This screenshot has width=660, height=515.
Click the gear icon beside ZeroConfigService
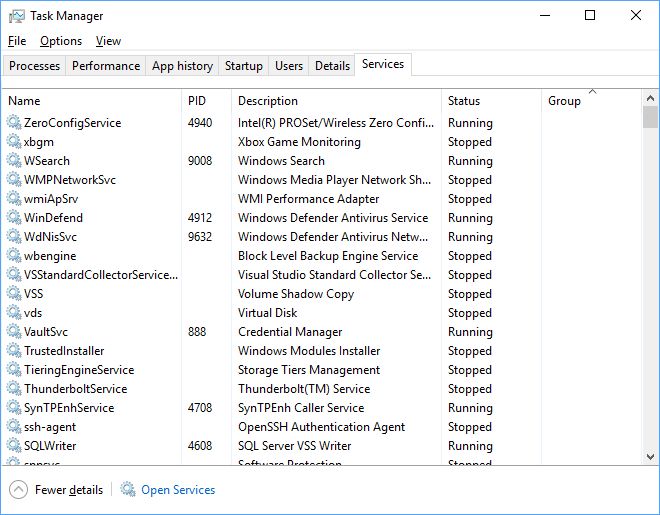point(14,122)
